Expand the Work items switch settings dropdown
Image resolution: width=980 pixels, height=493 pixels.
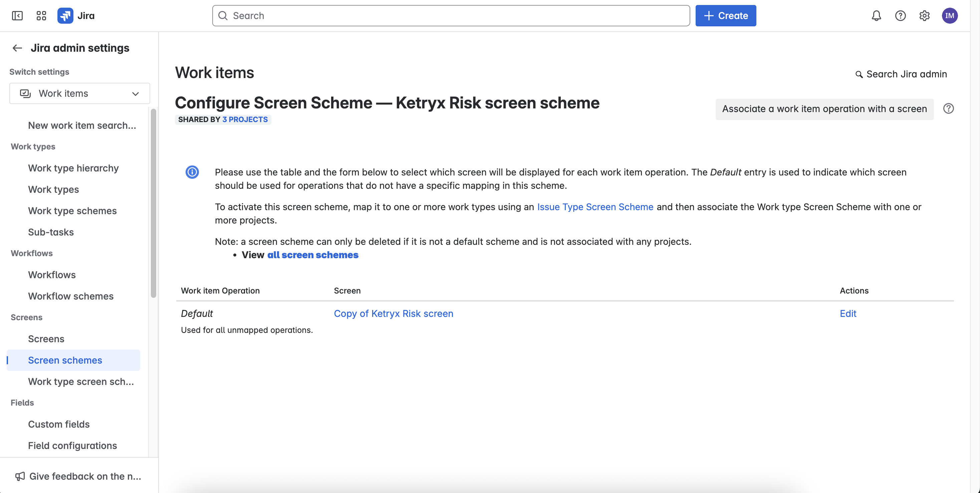pyautogui.click(x=80, y=93)
